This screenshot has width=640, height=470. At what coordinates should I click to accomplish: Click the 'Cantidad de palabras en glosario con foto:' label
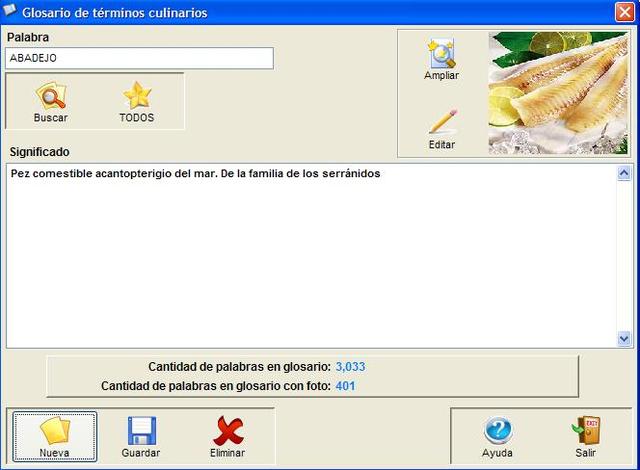(216, 386)
